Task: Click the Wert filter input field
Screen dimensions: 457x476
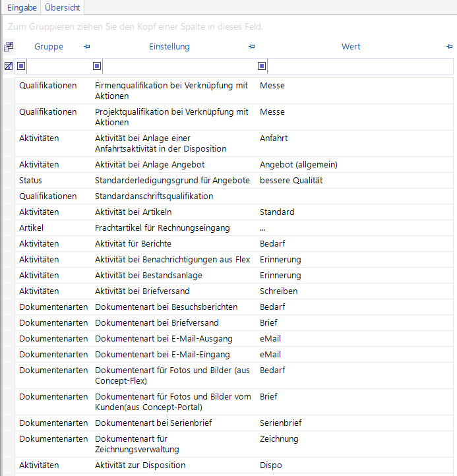Action: coord(360,66)
